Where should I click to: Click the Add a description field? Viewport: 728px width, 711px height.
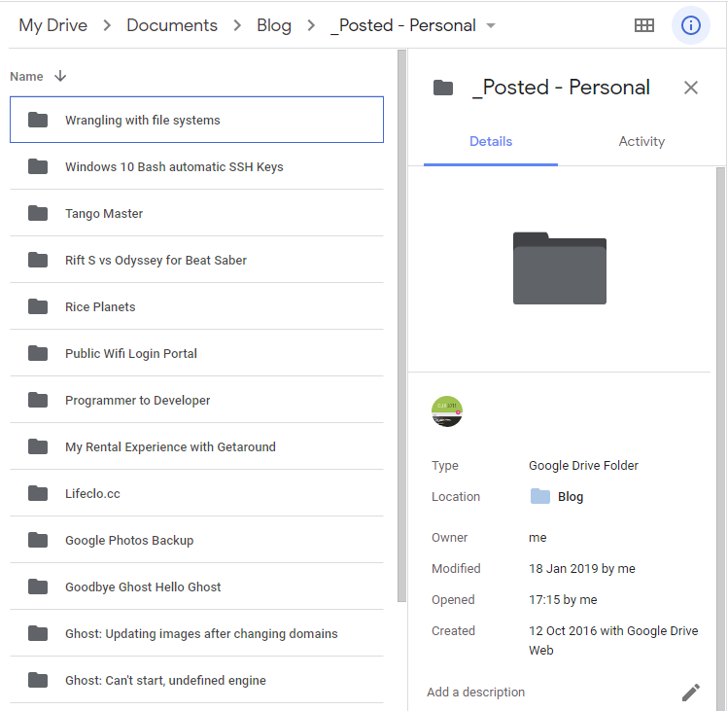[x=476, y=692]
